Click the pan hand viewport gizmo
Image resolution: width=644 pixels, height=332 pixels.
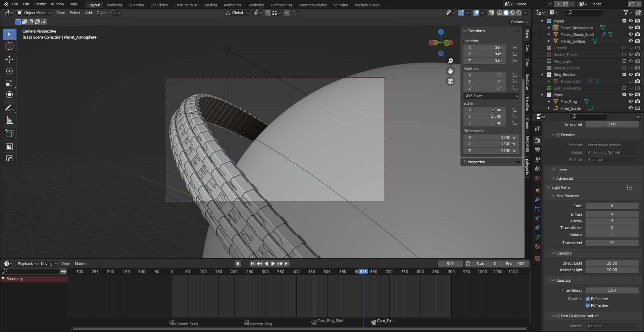coord(450,71)
